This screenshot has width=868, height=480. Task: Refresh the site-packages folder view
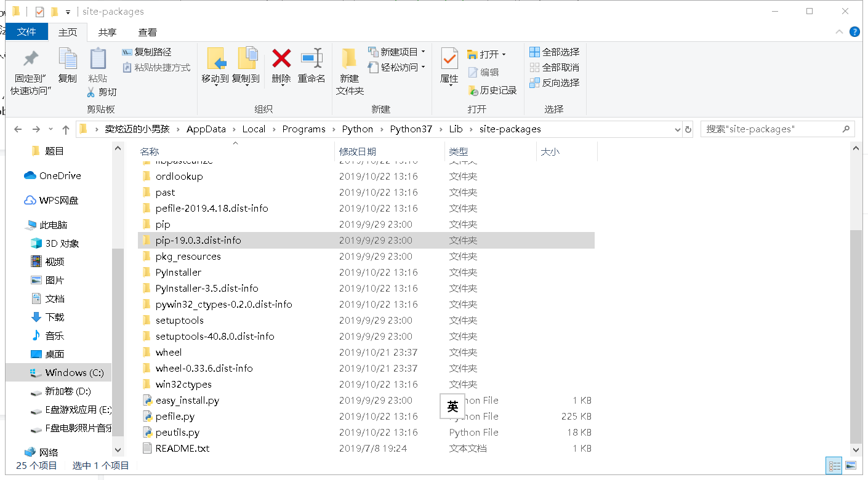(688, 129)
